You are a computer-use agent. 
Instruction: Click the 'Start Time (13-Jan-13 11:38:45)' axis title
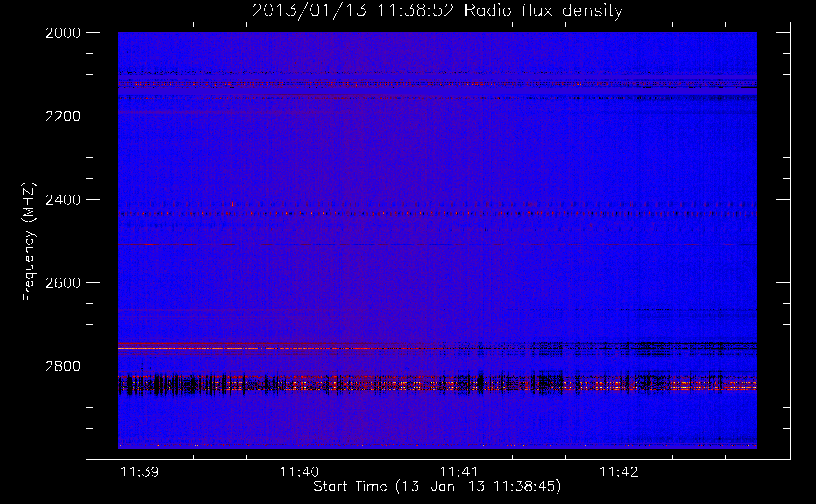437,487
